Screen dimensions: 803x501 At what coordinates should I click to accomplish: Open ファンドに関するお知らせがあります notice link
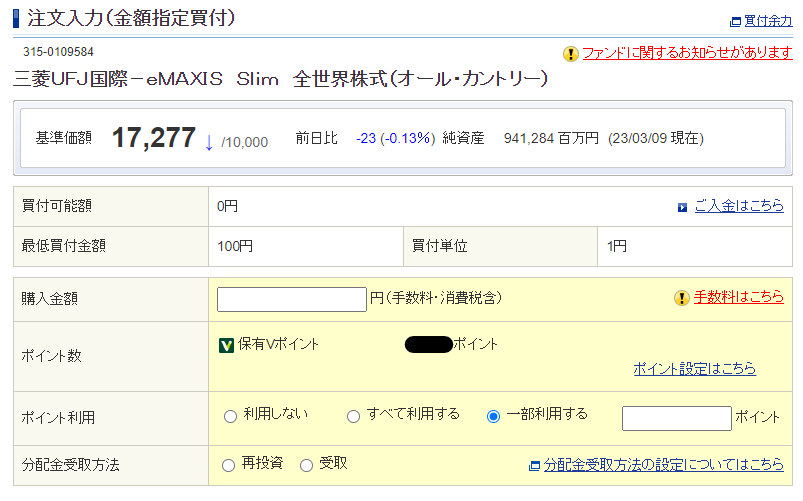click(x=687, y=53)
